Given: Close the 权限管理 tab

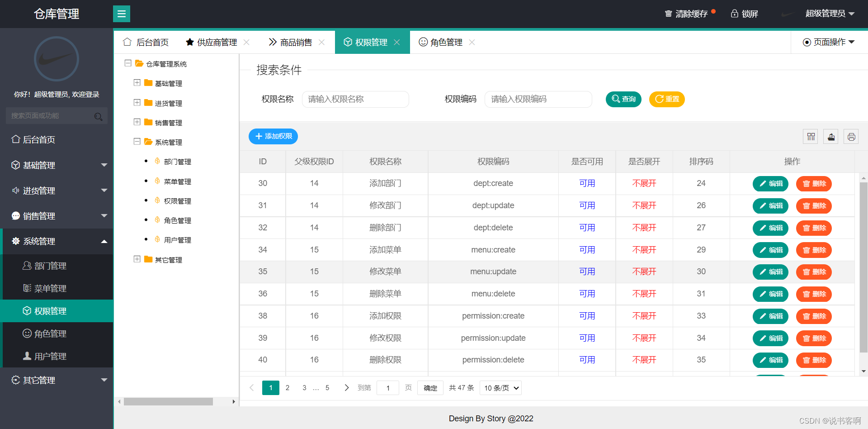Looking at the screenshot, I should coord(396,42).
